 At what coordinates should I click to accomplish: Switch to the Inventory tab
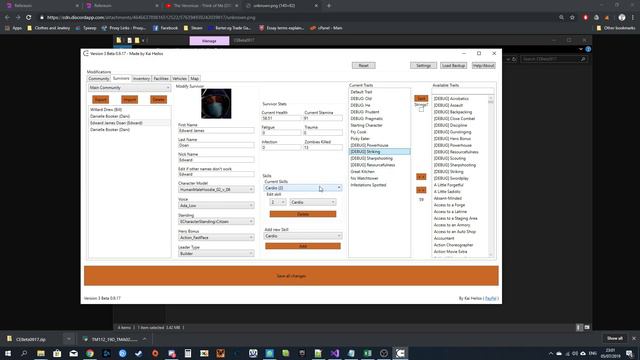(141, 78)
